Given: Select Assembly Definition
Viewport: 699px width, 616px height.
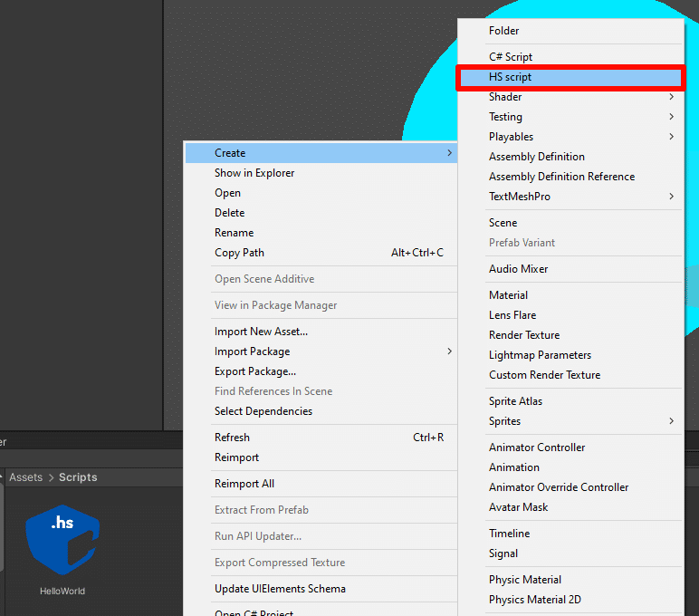Looking at the screenshot, I should pyautogui.click(x=570, y=157).
